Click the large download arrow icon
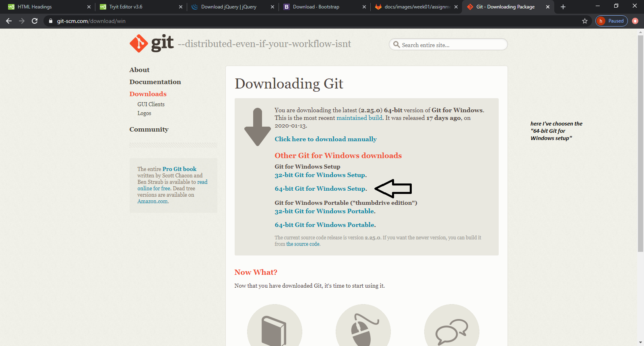This screenshot has width=644, height=346. point(258,127)
